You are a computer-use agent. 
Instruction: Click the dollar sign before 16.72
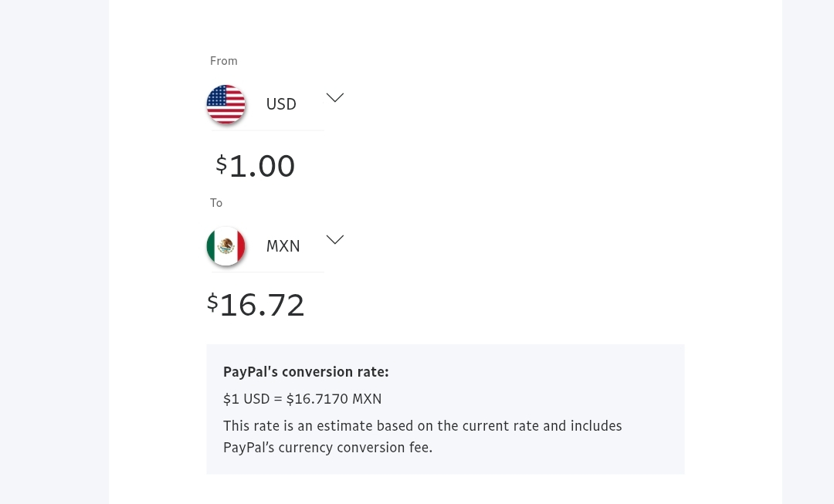(212, 303)
